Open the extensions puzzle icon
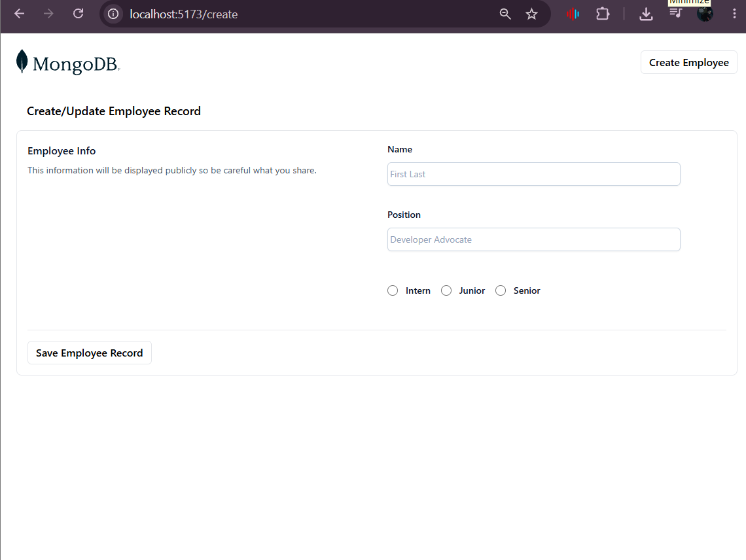Image resolution: width=746 pixels, height=560 pixels. (603, 14)
